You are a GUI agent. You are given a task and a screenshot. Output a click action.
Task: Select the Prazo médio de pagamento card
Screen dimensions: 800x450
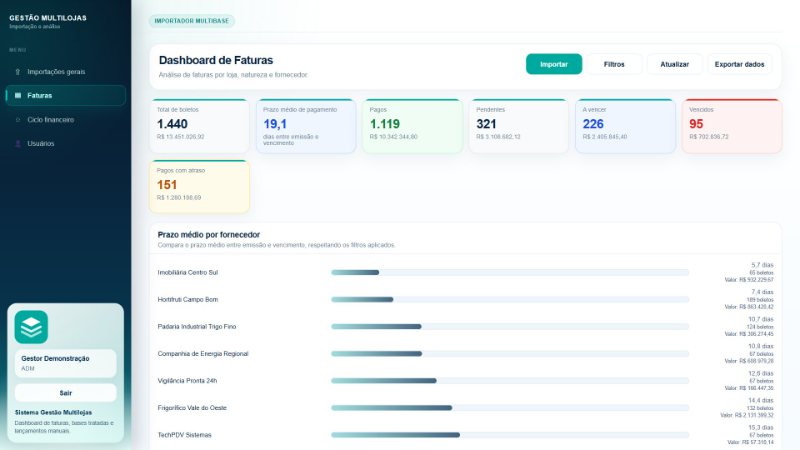click(x=306, y=126)
